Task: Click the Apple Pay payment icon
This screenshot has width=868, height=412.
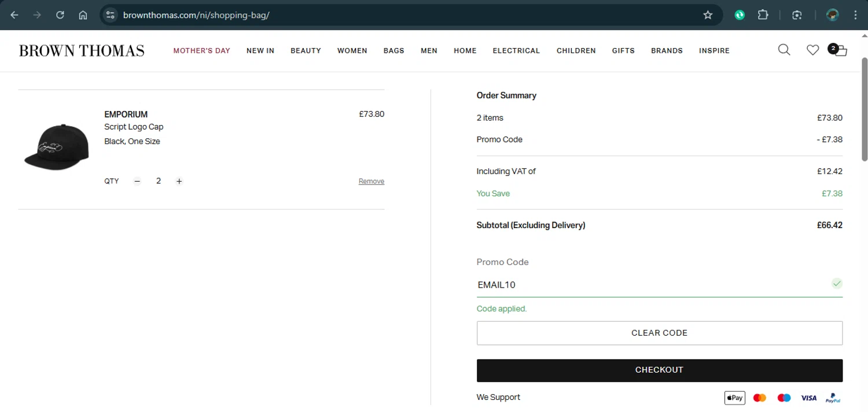Action: click(735, 398)
